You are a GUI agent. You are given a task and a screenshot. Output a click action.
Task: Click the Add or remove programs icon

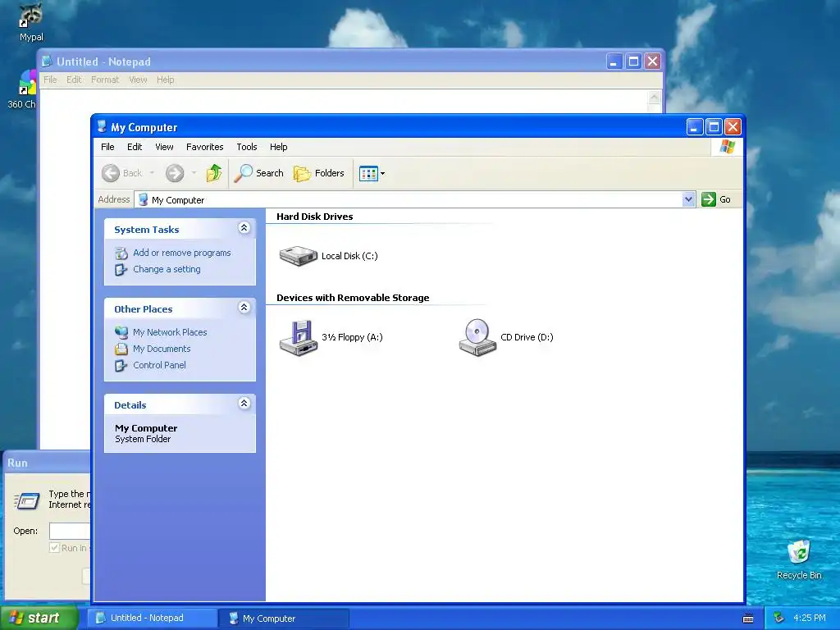(121, 253)
